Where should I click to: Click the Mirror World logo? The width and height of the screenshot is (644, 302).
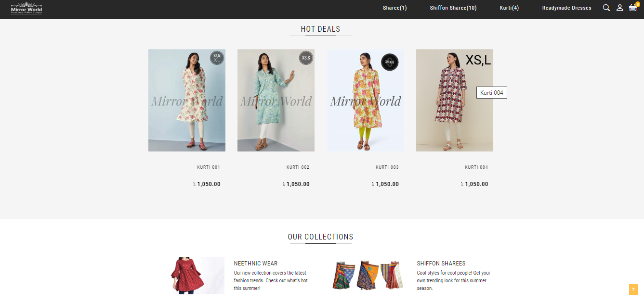(x=26, y=9)
